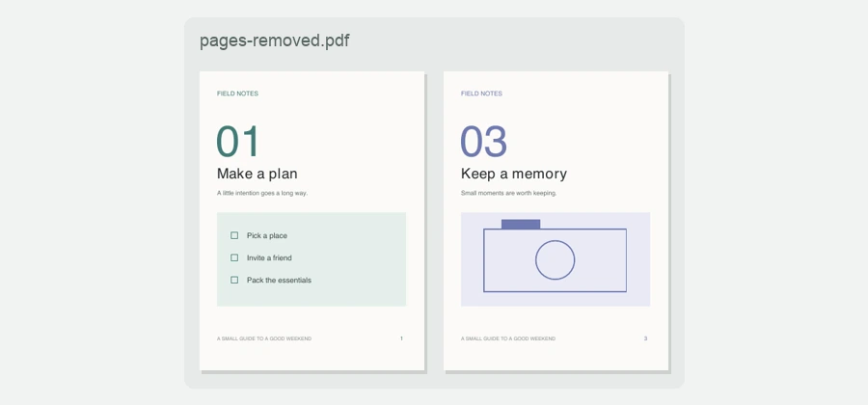Click footer page number 1
This screenshot has height=405, width=868.
[x=401, y=338]
